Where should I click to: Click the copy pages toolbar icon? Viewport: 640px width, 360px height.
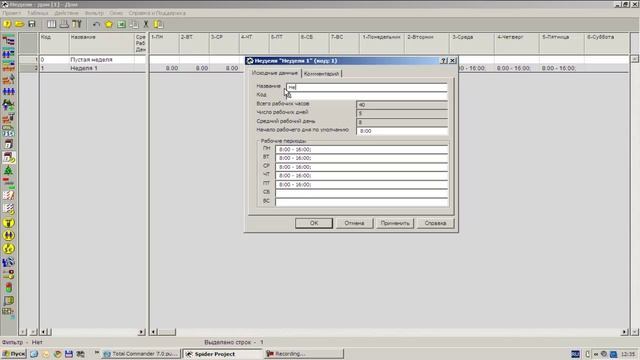133,24
